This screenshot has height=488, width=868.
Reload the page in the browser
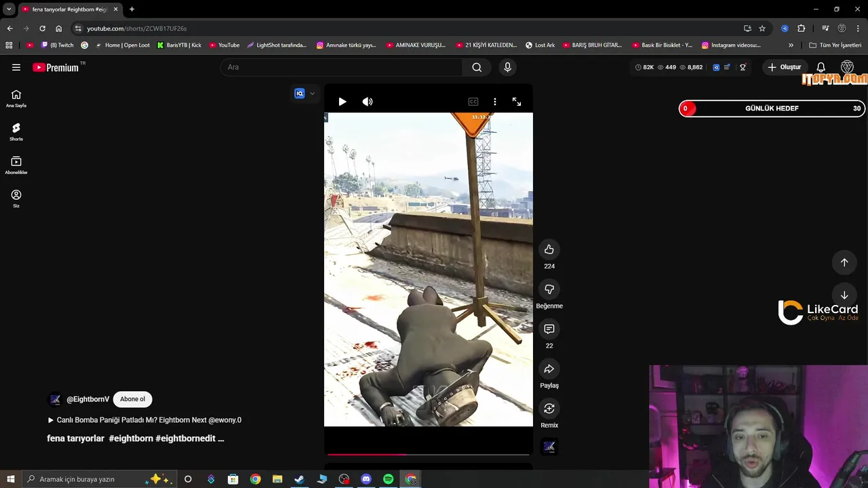click(x=42, y=28)
